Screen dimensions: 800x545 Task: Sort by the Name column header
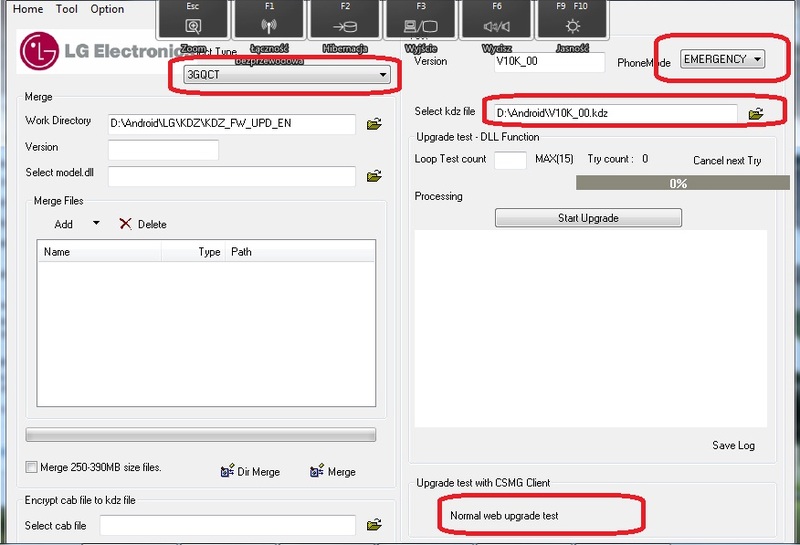(x=99, y=252)
